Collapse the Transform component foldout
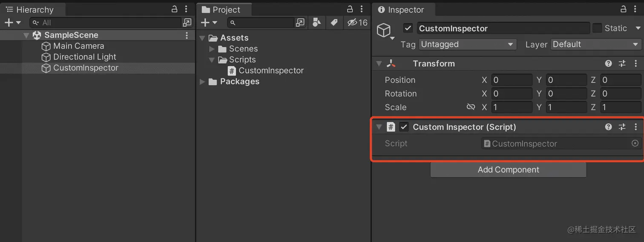644x242 pixels. click(x=379, y=64)
